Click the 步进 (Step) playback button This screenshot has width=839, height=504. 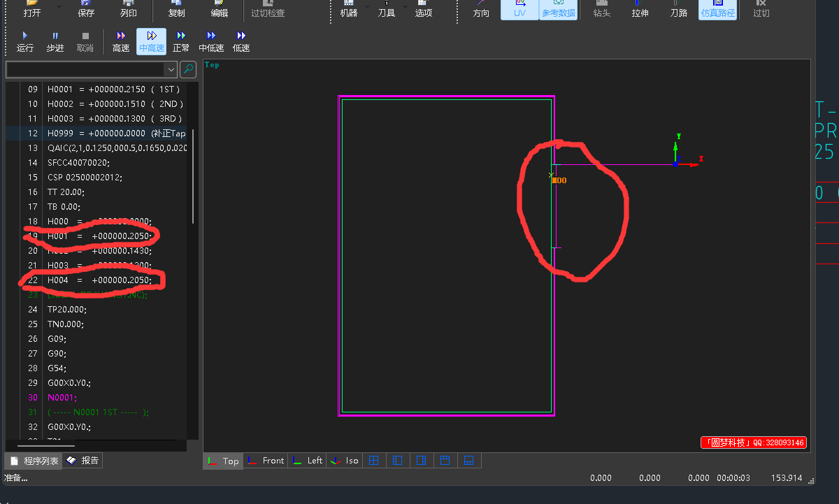[x=55, y=42]
